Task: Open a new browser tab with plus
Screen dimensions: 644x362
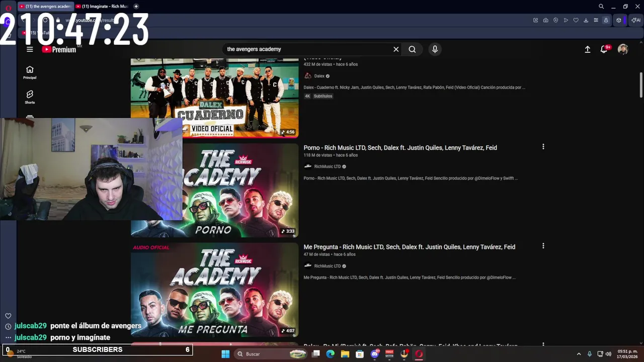Action: tap(136, 7)
